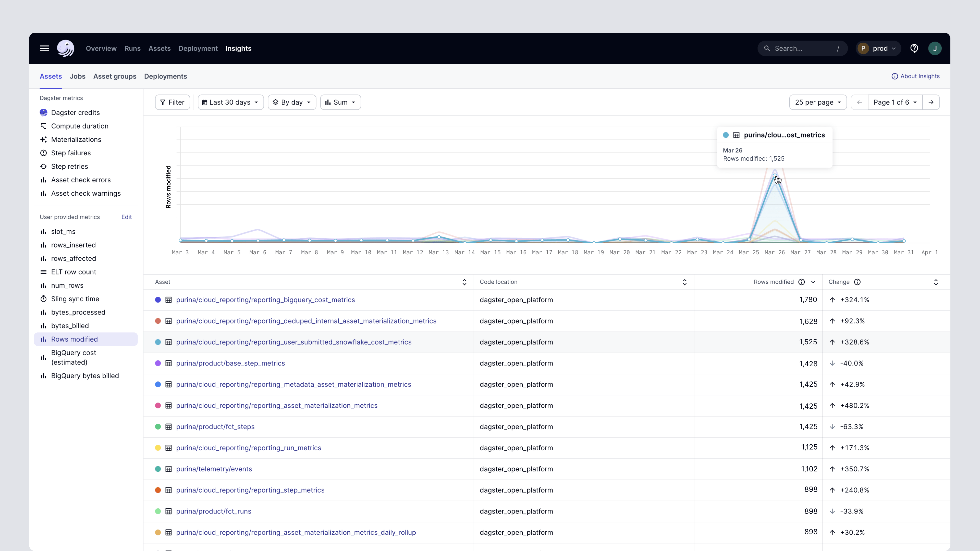
Task: Switch to Deployments tab
Action: pos(165,76)
